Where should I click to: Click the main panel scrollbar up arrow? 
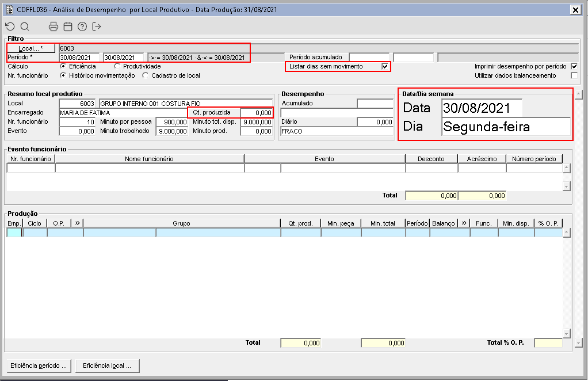coord(579,94)
